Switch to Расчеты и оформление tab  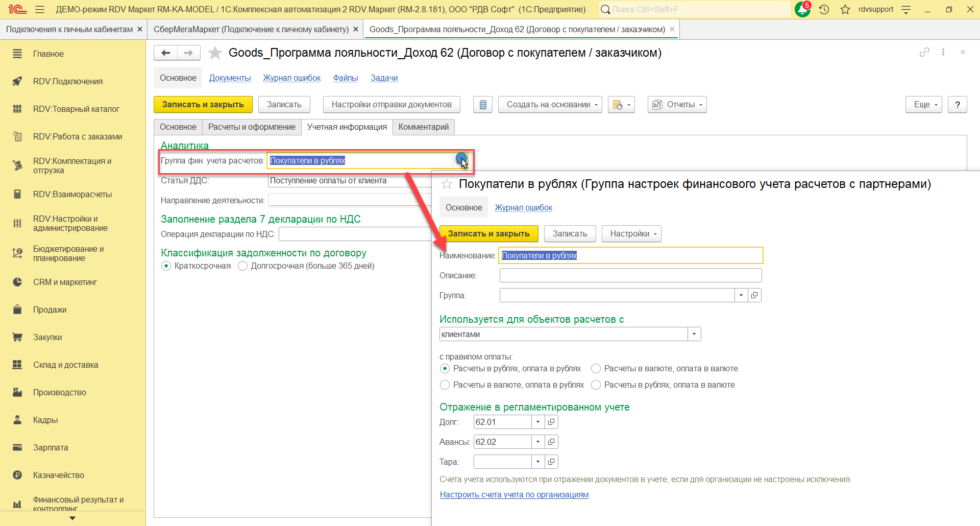tap(252, 127)
